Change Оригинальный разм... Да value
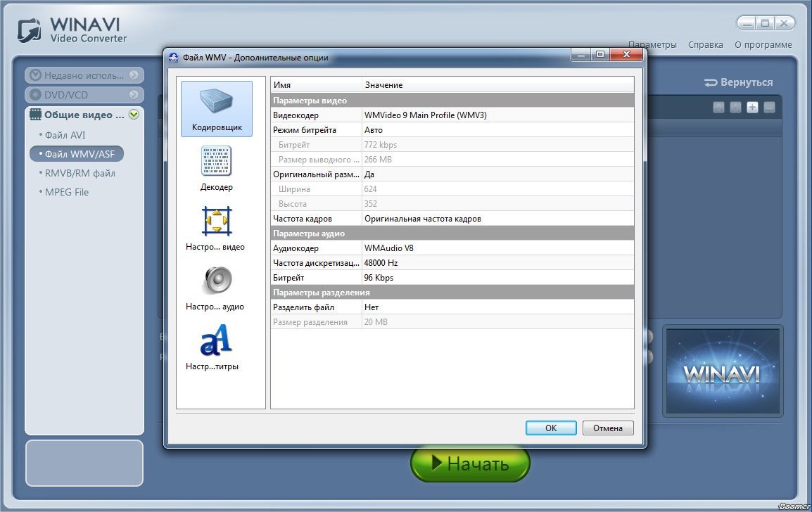Screen dimensions: 812x512 coord(497,174)
